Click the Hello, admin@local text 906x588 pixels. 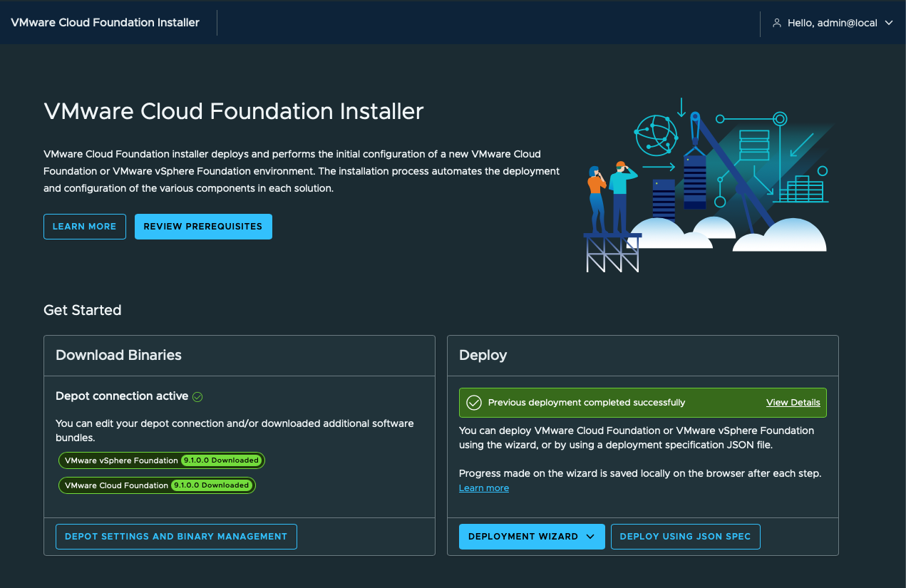[x=832, y=23]
